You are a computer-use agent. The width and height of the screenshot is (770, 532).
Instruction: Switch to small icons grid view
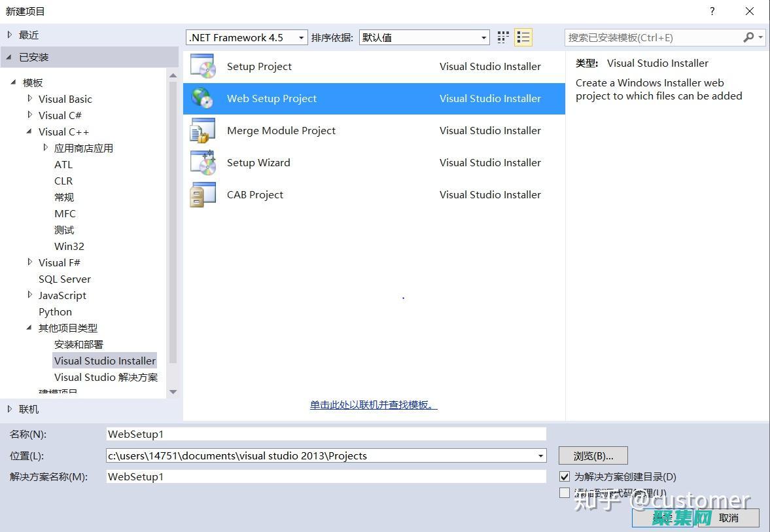503,37
